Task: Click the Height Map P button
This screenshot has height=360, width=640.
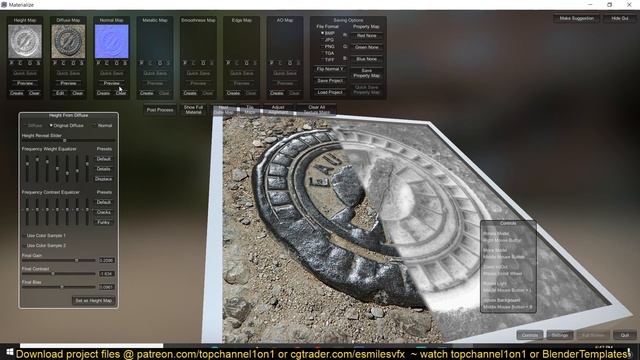Action: pyautogui.click(x=12, y=63)
